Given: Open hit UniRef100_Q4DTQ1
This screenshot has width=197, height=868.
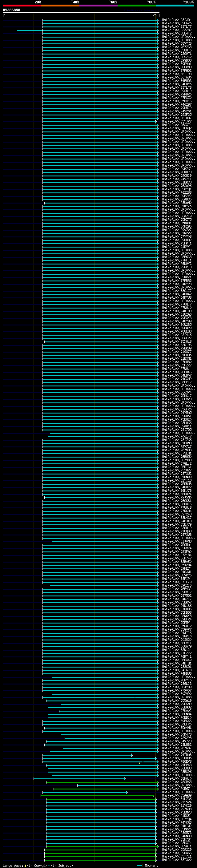Looking at the screenshot, I should point(176,663).
